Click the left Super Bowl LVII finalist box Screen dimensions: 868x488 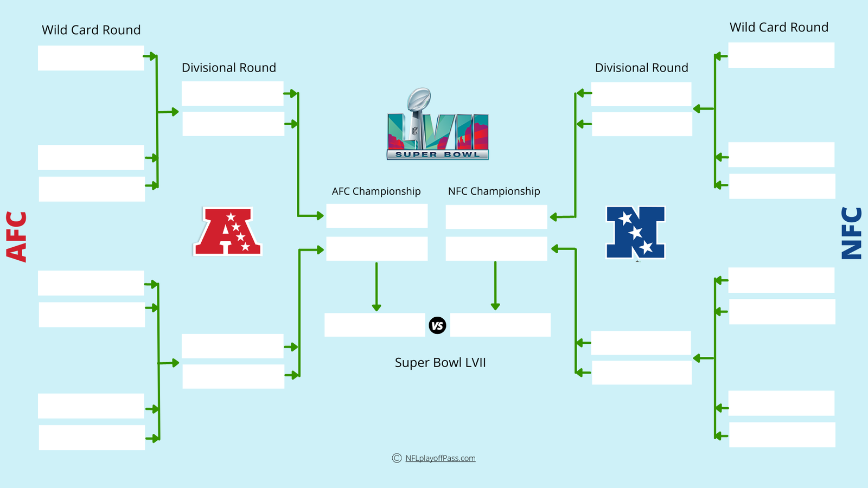[375, 325]
